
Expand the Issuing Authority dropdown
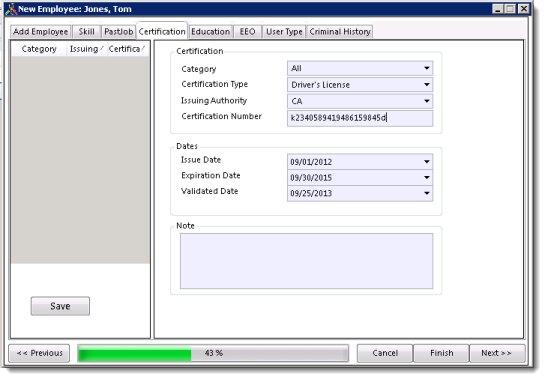pyautogui.click(x=360, y=101)
